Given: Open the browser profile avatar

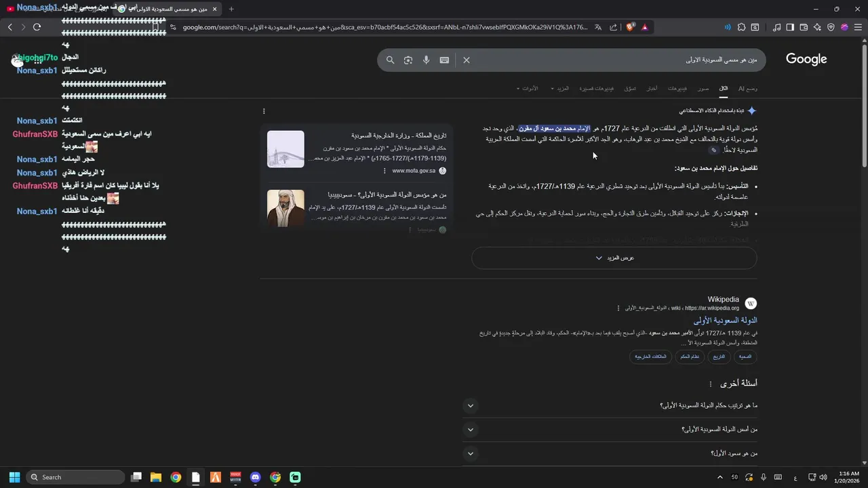Looking at the screenshot, I should 844,27.
